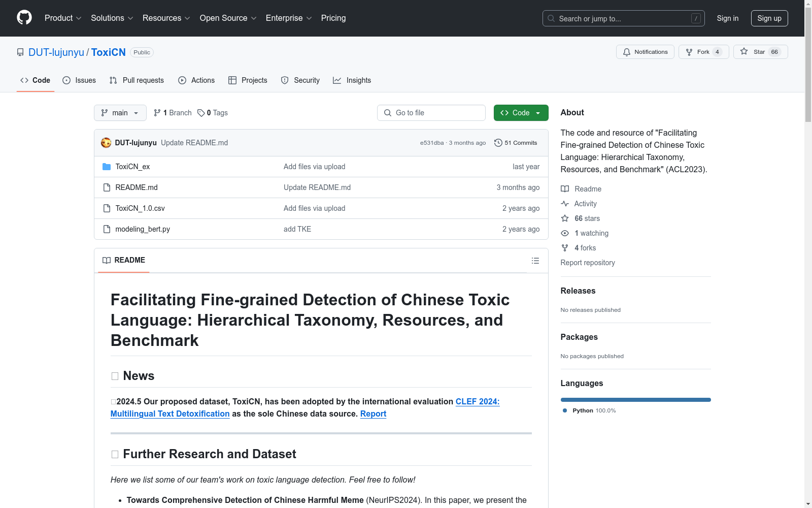
Task: Open the ToxiCN repository name link
Action: (109, 52)
